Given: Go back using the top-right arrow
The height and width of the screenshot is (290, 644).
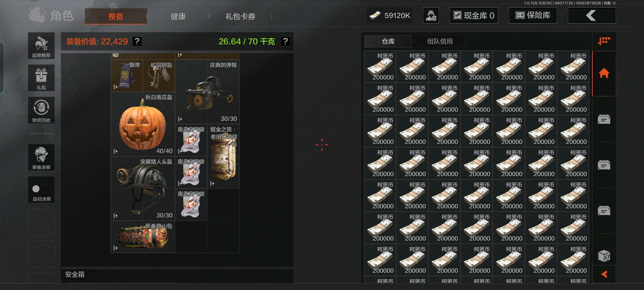Looking at the screenshot, I should [592, 15].
